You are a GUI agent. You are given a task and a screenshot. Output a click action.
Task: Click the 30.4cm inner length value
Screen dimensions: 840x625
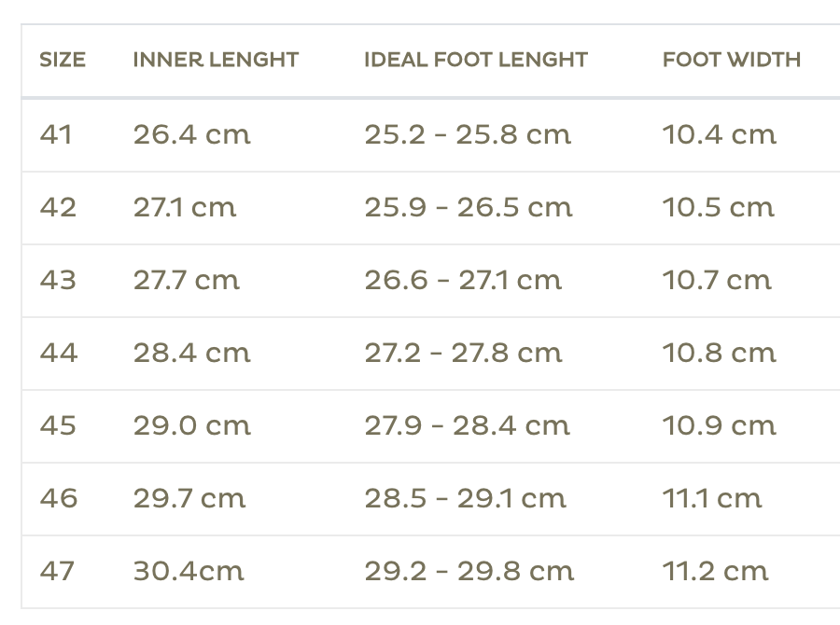(x=189, y=571)
